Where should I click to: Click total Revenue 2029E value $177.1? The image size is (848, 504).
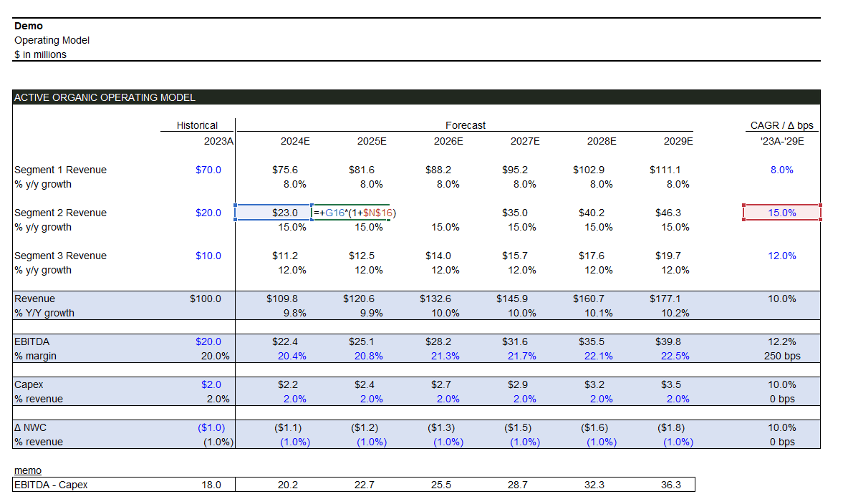[665, 299]
